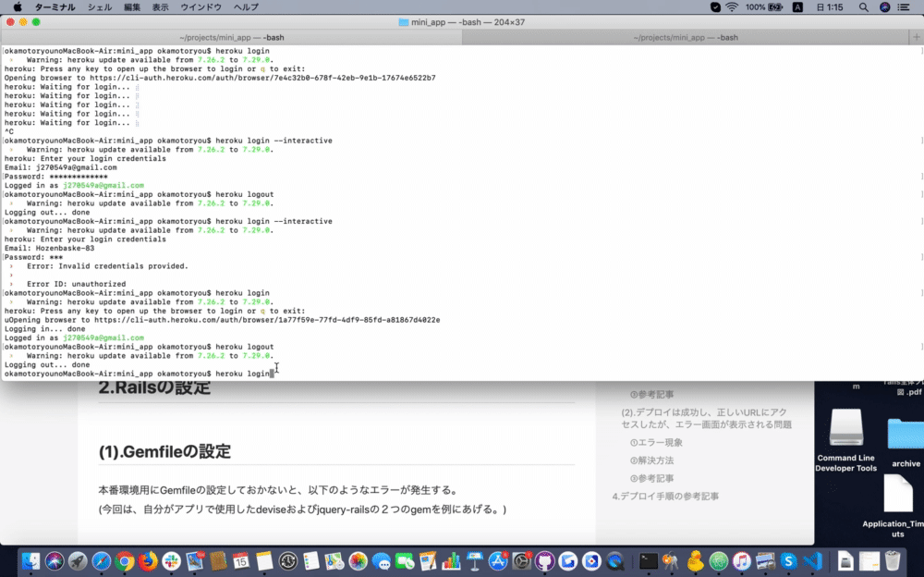
Task: Open Skype from the Dock
Action: tap(788, 560)
